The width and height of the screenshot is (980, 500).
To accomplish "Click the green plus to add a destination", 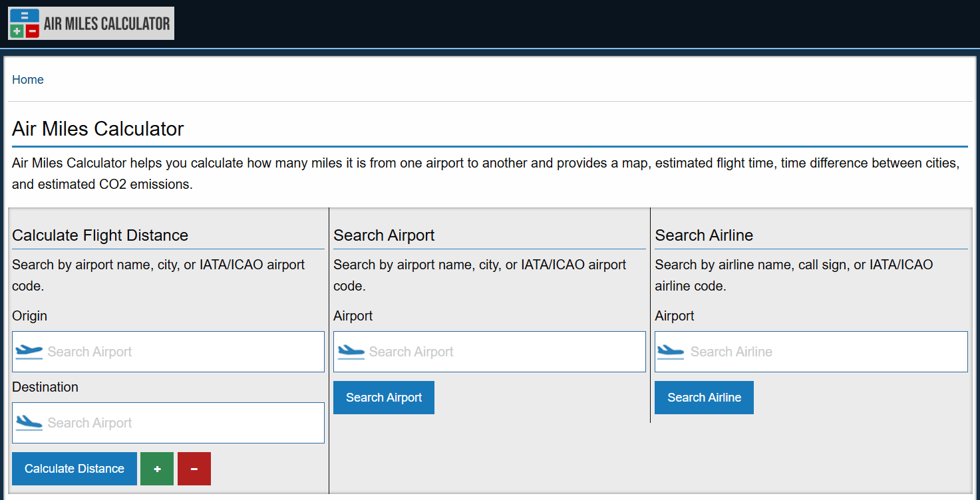I will (157, 468).
